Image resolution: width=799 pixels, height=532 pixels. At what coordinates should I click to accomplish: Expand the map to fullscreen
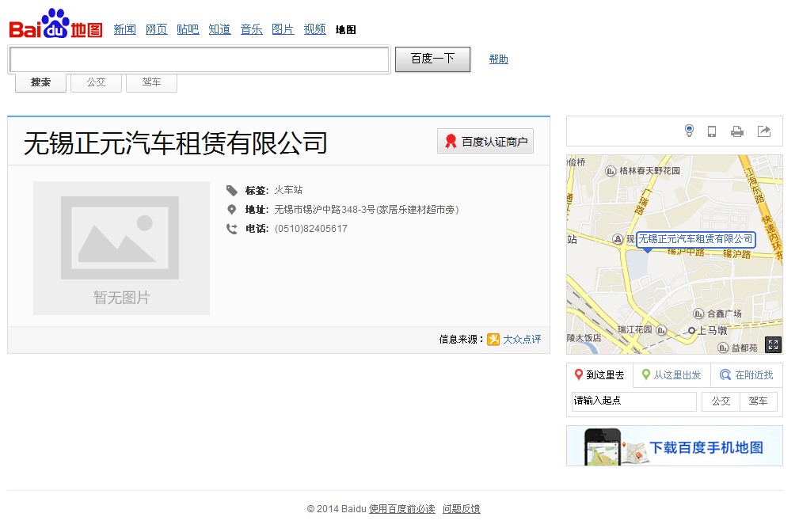[773, 344]
